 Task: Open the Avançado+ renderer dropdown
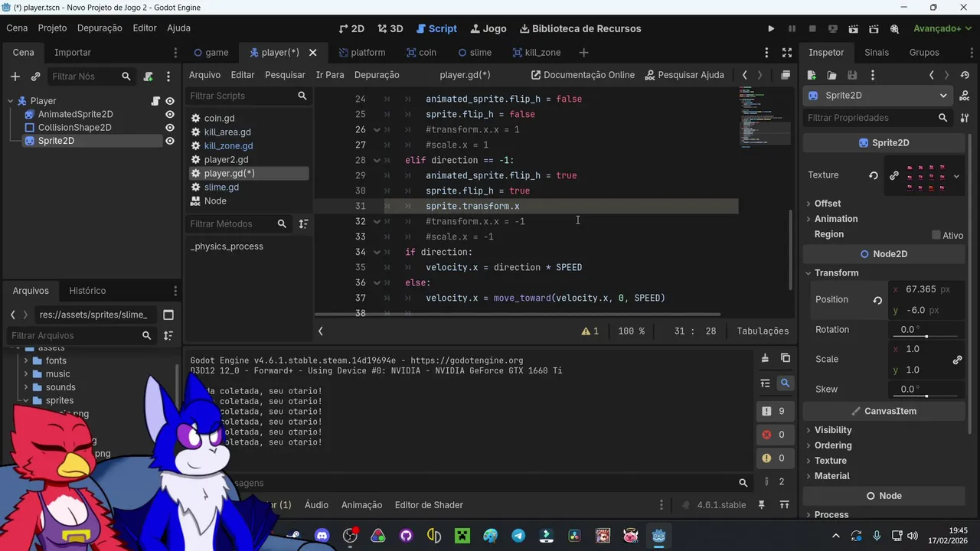pos(942,28)
